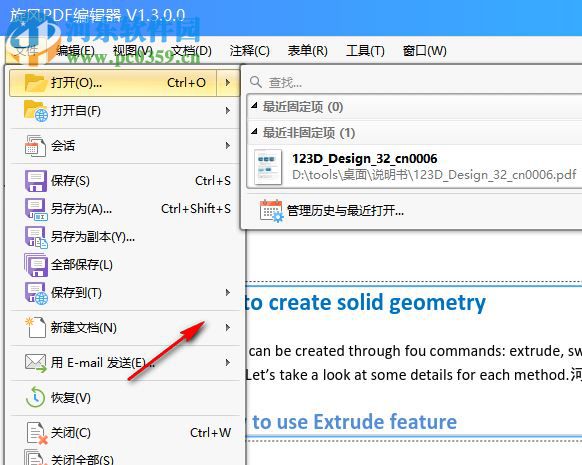Click heading 'to create solid geometry'
Image resolution: width=582 pixels, height=465 pixels.
tap(365, 302)
